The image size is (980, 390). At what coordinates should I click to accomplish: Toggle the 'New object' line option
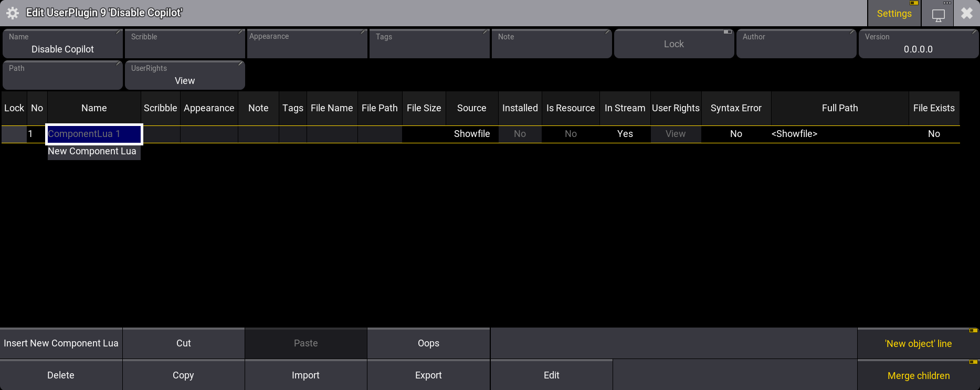coord(918,344)
